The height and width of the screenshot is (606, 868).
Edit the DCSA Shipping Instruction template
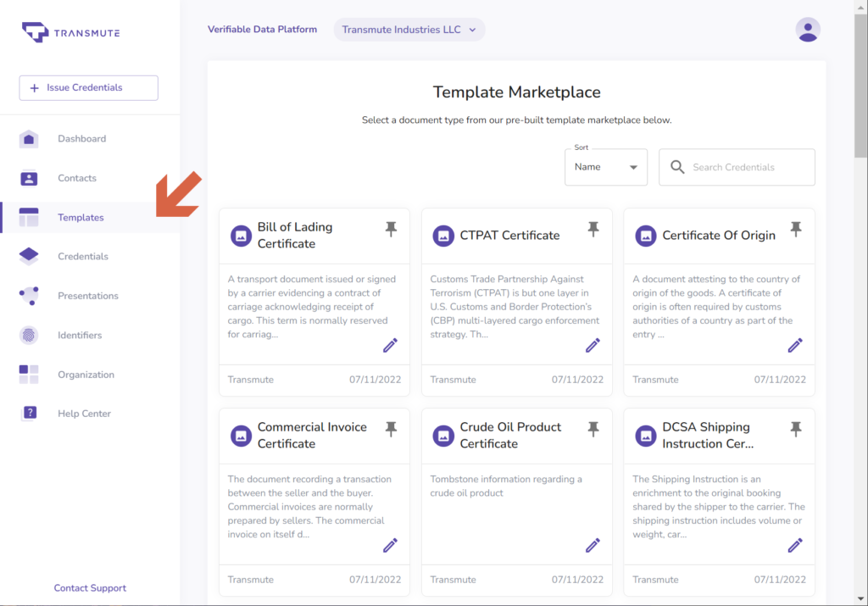click(795, 545)
